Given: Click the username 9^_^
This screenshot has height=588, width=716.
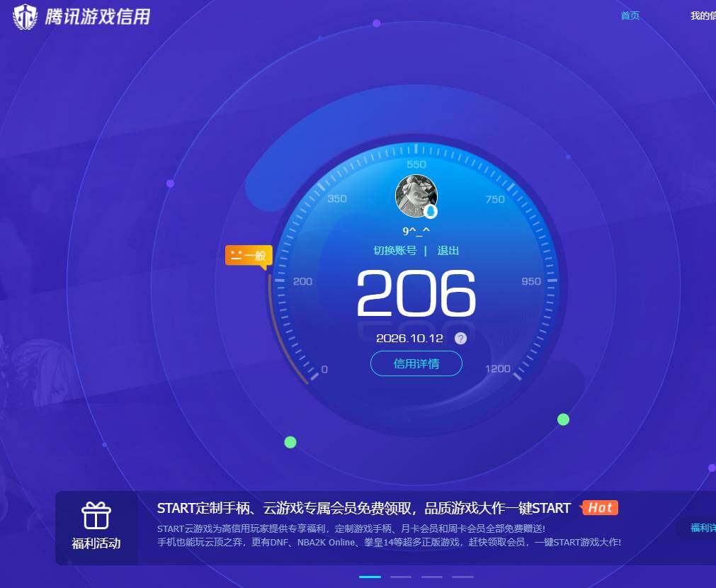Looking at the screenshot, I should point(416,231).
